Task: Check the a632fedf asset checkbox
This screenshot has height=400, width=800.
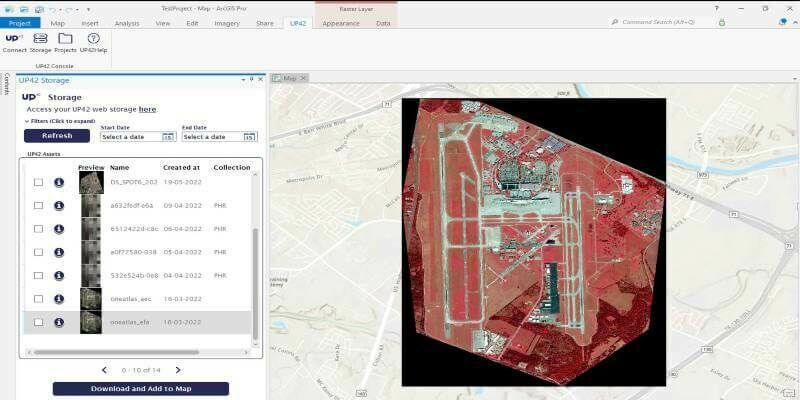Action: (38, 205)
